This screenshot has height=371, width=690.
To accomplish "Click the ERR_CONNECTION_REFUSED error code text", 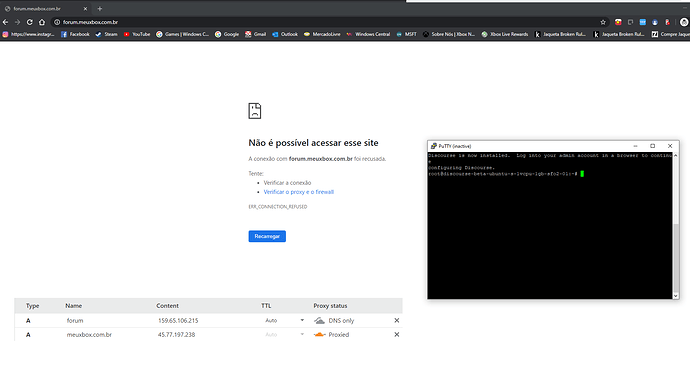I will pyautogui.click(x=278, y=206).
